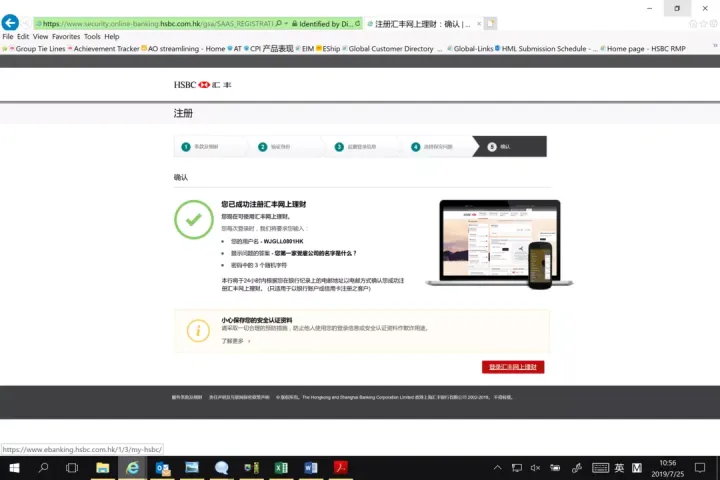
Task: Close the 注册汇丰网上理财 browser tab
Action: [479, 24]
